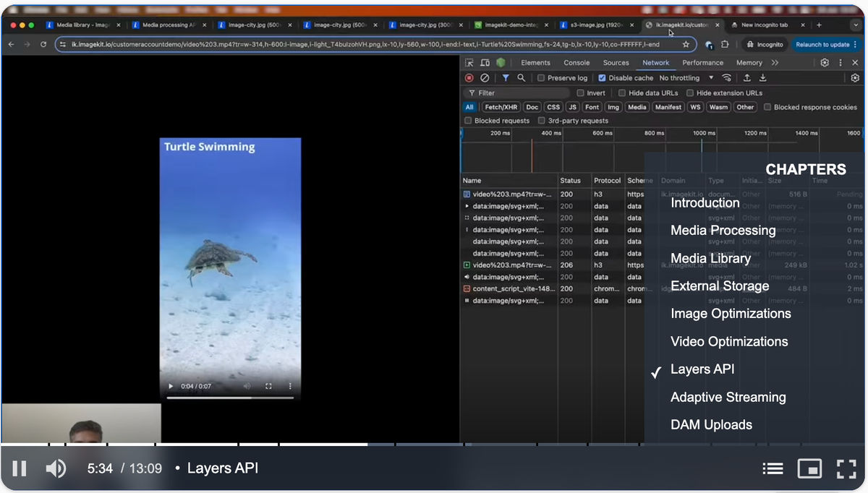The height and width of the screenshot is (493, 868).
Task: Bookmark this page star icon
Action: 686,44
